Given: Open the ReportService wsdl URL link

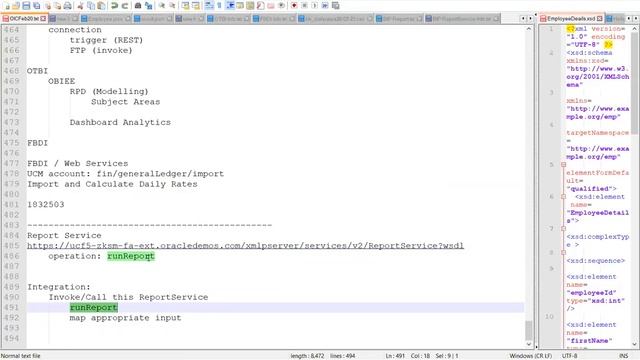Looking at the screenshot, I should click(245, 246).
